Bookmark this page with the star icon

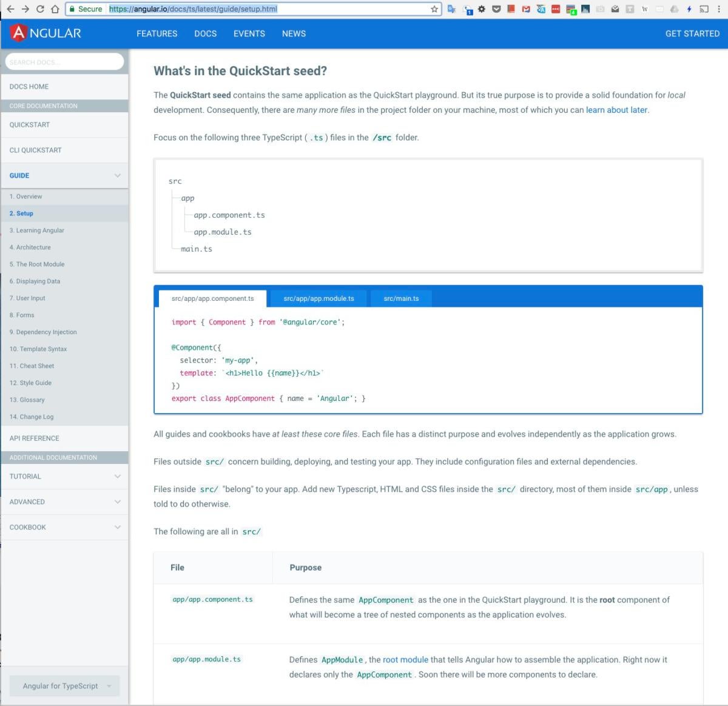click(434, 9)
